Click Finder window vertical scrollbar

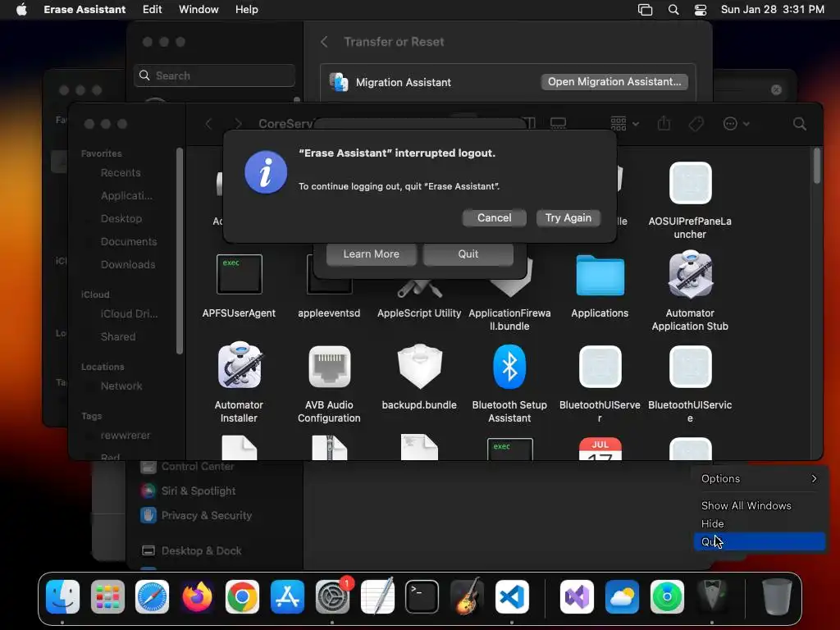[x=817, y=166]
